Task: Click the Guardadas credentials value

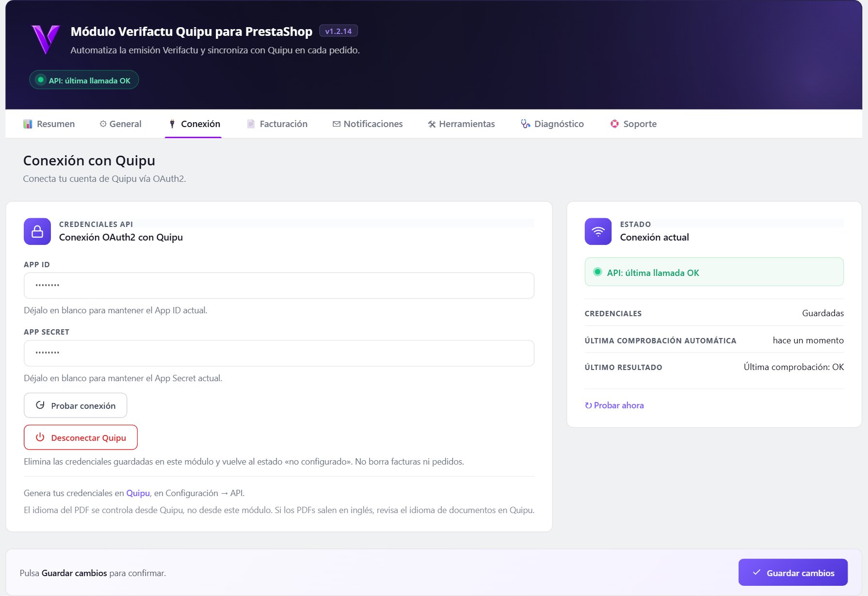Action: pyautogui.click(x=822, y=313)
